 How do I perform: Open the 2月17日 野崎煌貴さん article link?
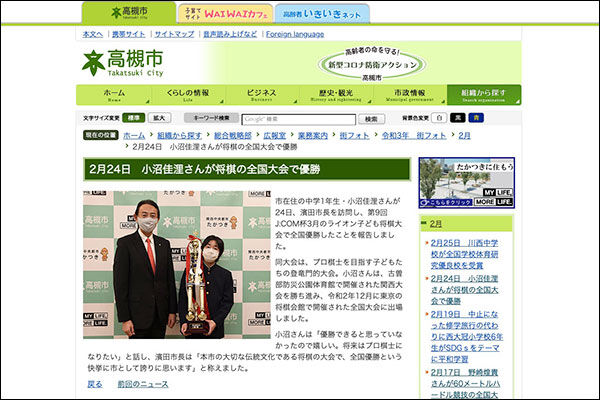465,384
